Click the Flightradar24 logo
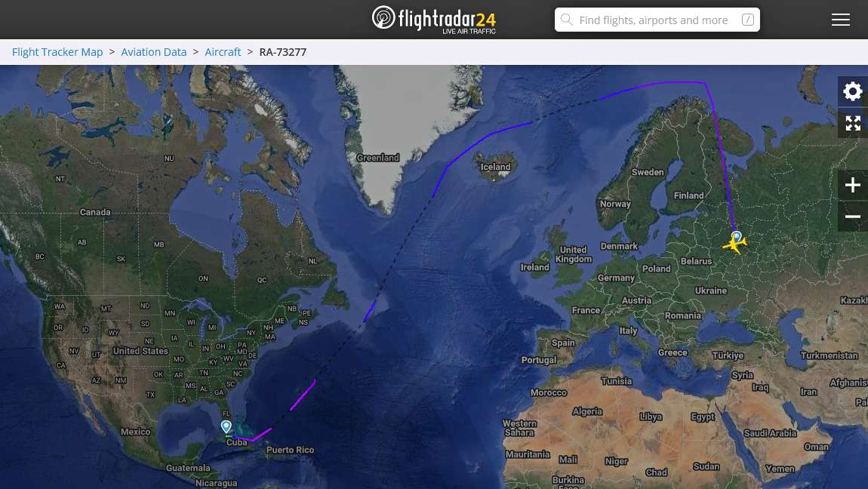 click(434, 20)
